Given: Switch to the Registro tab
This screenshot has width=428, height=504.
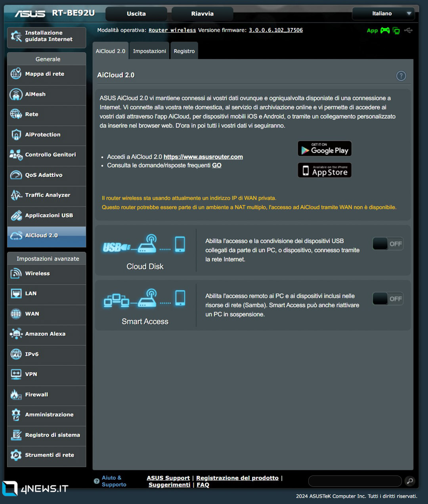Looking at the screenshot, I should (184, 51).
